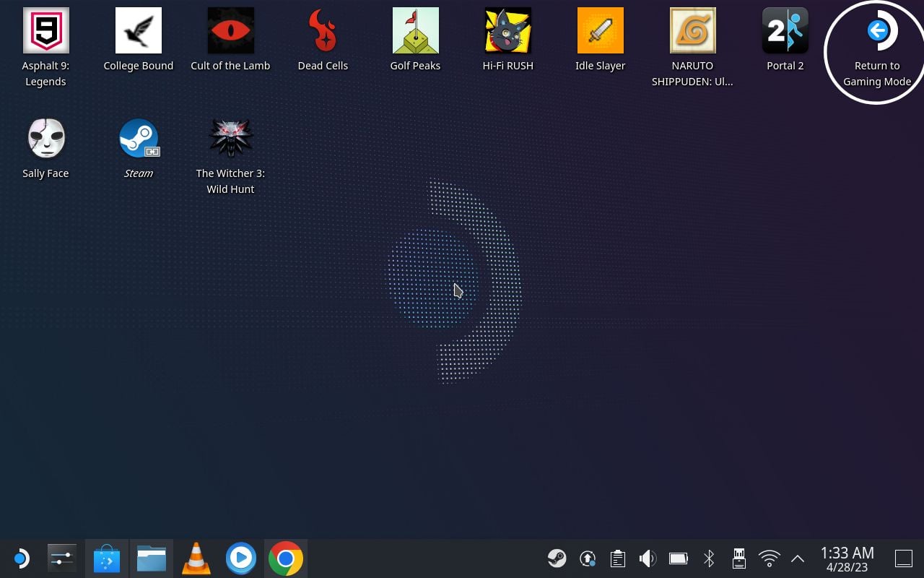Click the Idle Slayer sword icon
The height and width of the screenshot is (578, 924).
pos(601,31)
